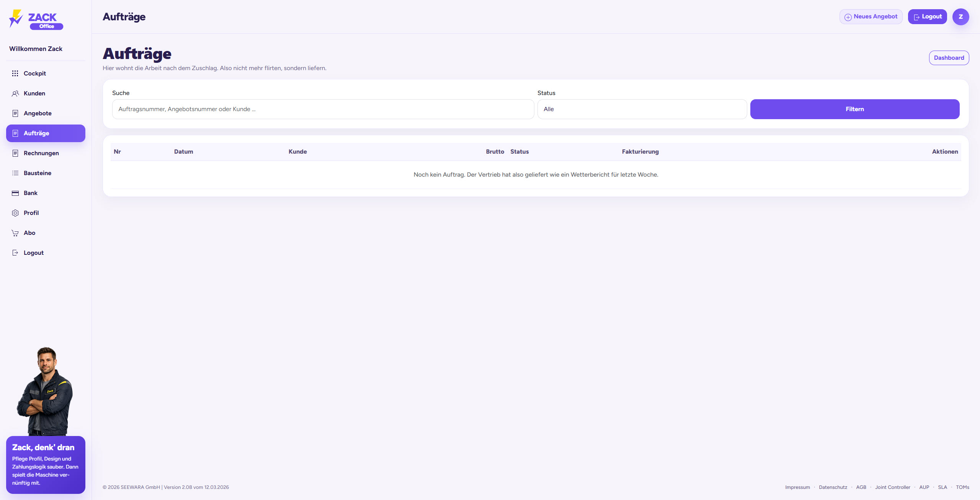This screenshot has width=980, height=500.
Task: Click the sidebar Logout arrow icon
Action: coord(15,253)
